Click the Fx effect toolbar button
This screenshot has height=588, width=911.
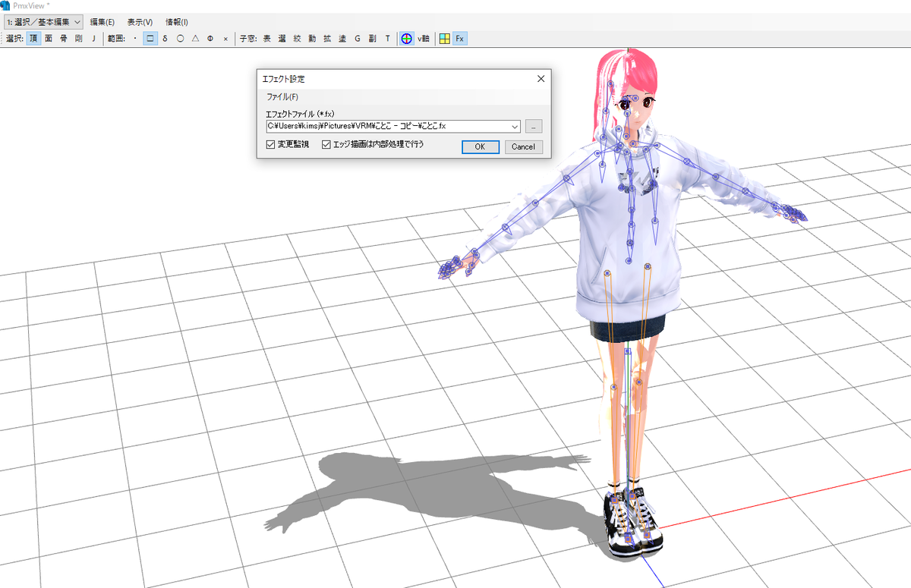(460, 38)
